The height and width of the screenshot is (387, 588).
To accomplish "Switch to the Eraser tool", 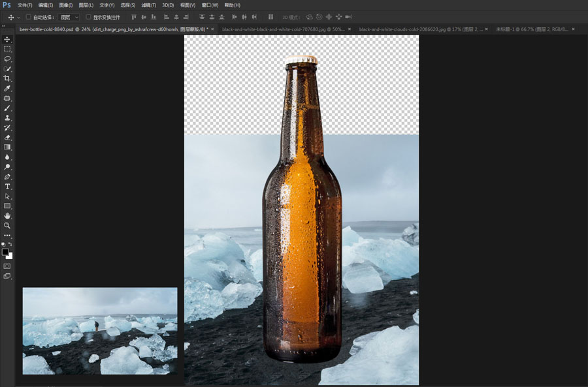I will (8, 137).
